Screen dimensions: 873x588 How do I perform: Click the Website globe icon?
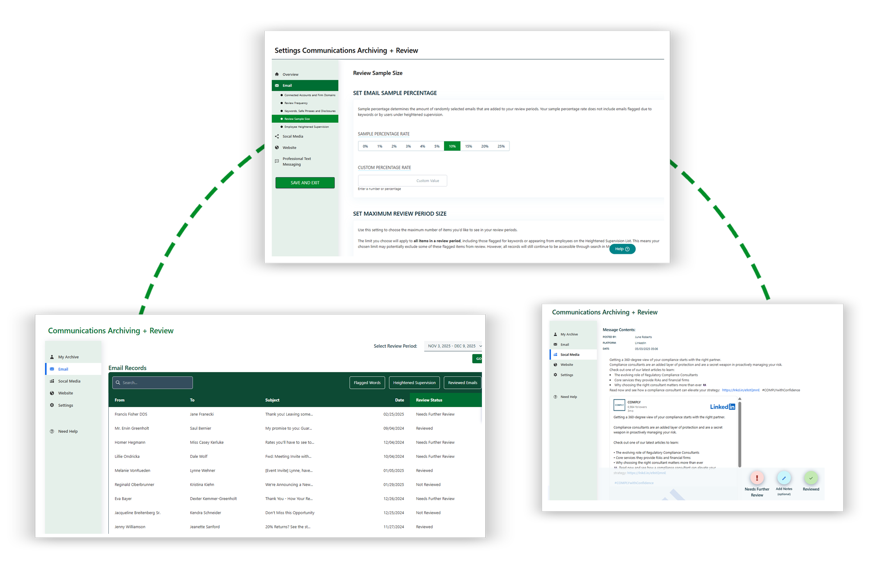tap(52, 393)
